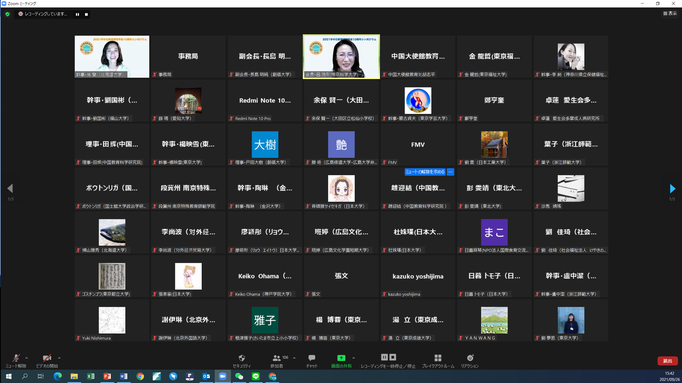Open the Participants panel showing 106
Image resolution: width=682 pixels, height=383 pixels.
[x=277, y=360]
